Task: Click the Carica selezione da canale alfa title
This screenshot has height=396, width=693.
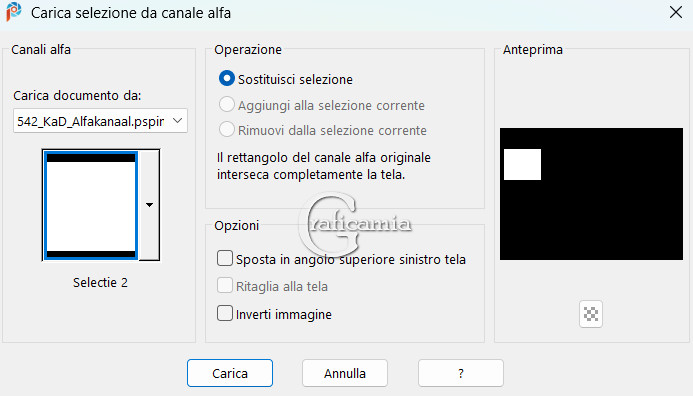Action: tap(131, 13)
